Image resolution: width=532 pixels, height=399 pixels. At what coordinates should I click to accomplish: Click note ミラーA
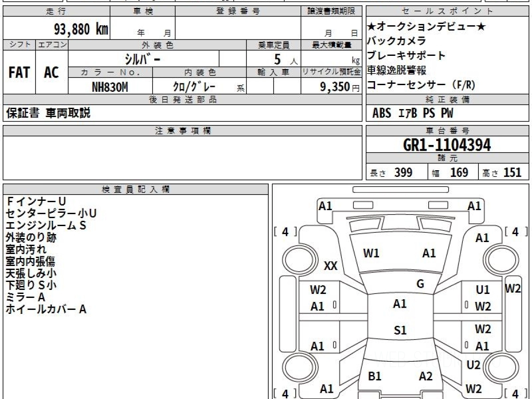(x=26, y=297)
